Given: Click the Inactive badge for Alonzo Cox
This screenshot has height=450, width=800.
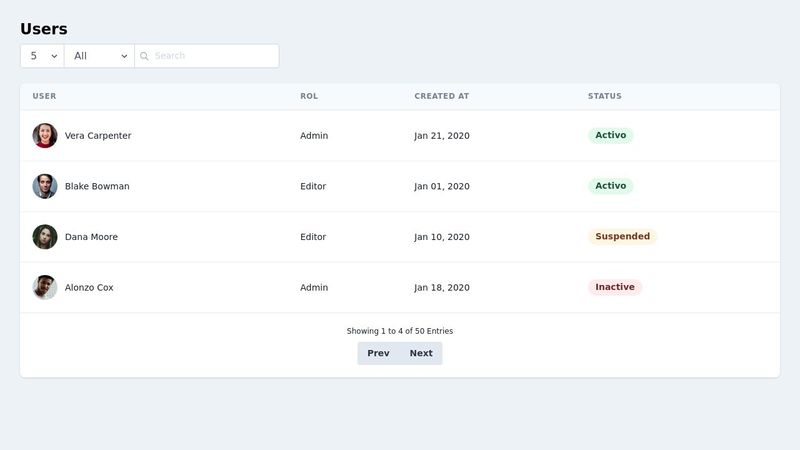Looking at the screenshot, I should tap(614, 287).
